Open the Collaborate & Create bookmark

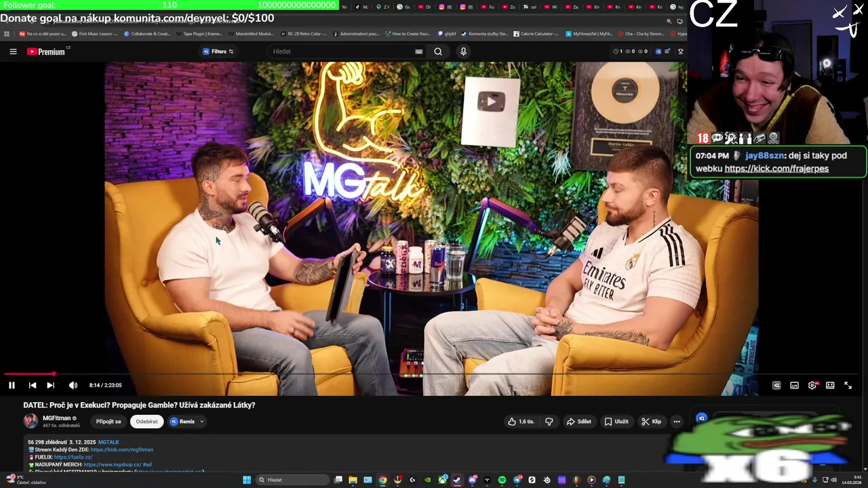tap(146, 33)
